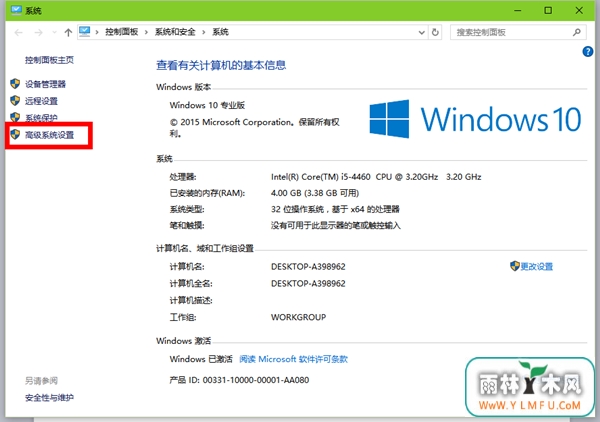Image resolution: width=600 pixels, height=422 pixels.
Task: Click Windows 已激活 status text
Action: click(x=201, y=359)
